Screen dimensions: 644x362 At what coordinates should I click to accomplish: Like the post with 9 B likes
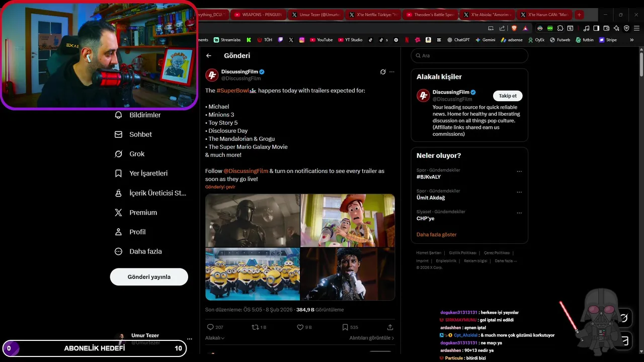tap(304, 327)
